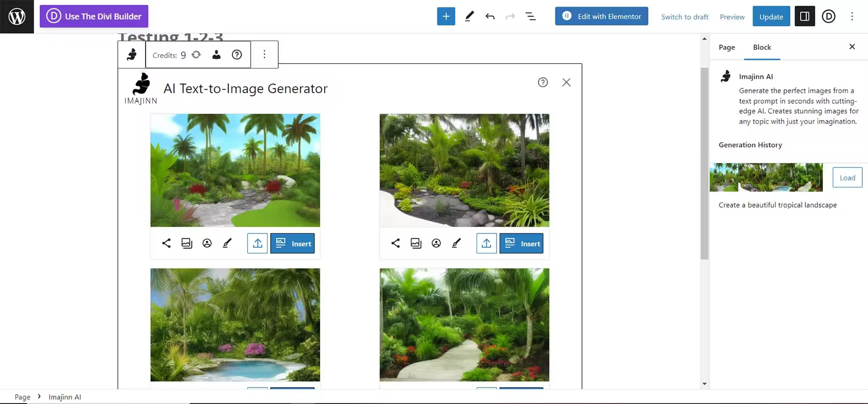
Task: Select first generated garden path image
Action: (235, 170)
